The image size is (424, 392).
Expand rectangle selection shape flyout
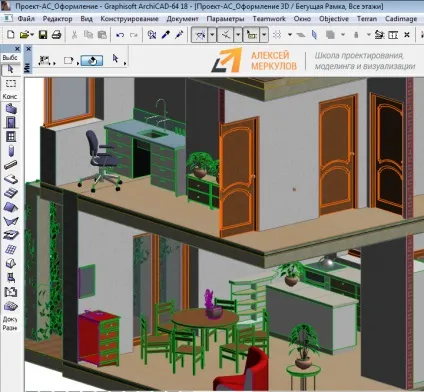click(x=78, y=63)
